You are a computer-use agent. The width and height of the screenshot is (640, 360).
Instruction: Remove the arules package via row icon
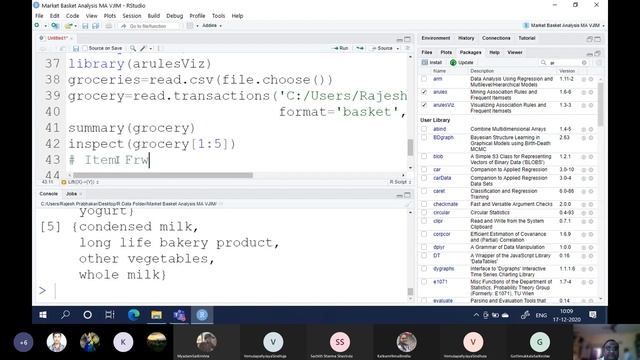(591, 93)
